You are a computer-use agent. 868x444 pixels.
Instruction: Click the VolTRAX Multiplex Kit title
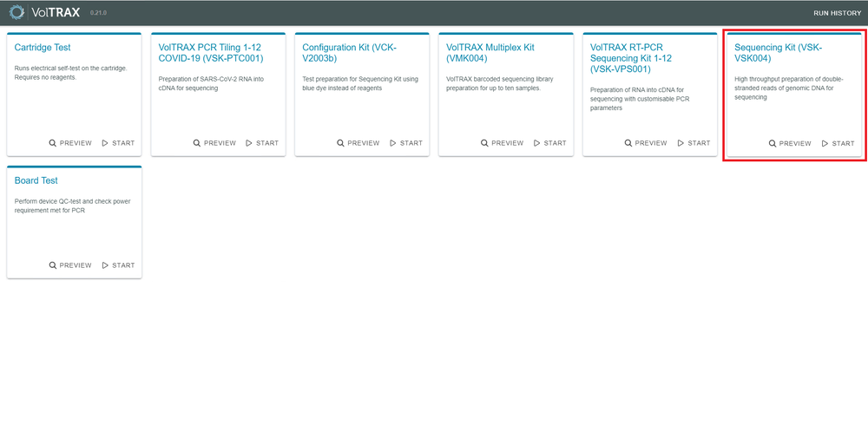click(x=490, y=53)
